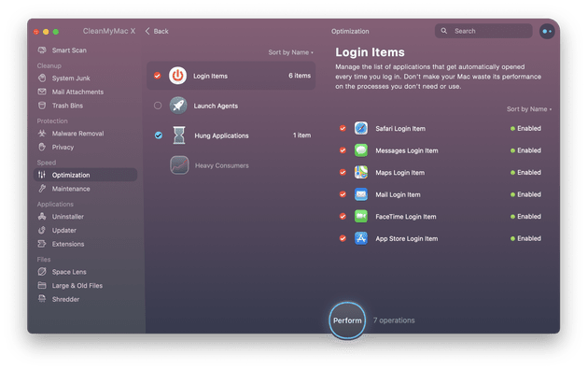Viewport: 588px width, 370px height.
Task: Click the App Store app icon
Action: point(361,238)
